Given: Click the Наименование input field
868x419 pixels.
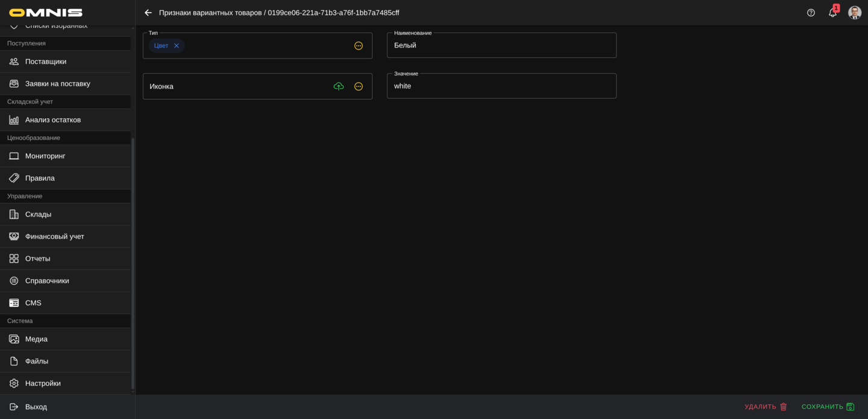Looking at the screenshot, I should [502, 46].
